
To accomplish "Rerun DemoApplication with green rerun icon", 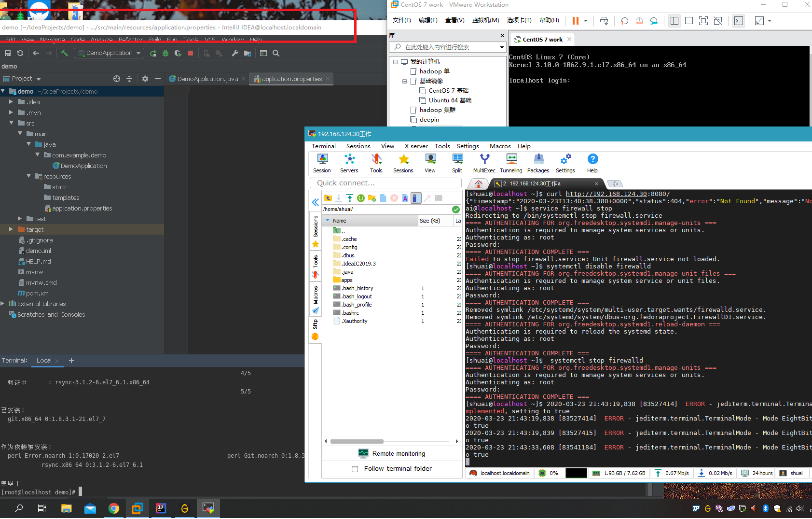I will click(153, 54).
